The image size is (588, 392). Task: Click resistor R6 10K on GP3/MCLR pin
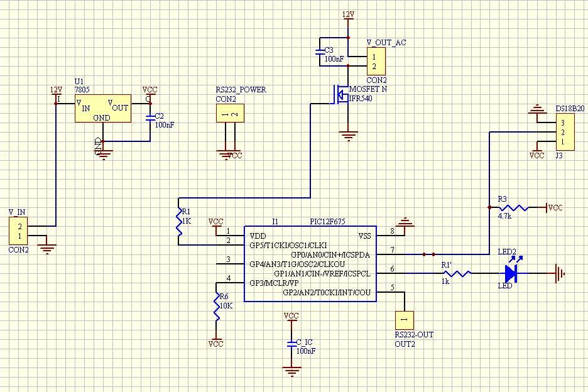point(216,305)
